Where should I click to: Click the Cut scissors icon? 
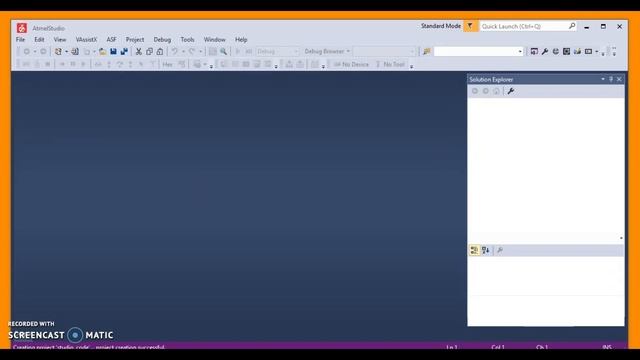pos(139,51)
